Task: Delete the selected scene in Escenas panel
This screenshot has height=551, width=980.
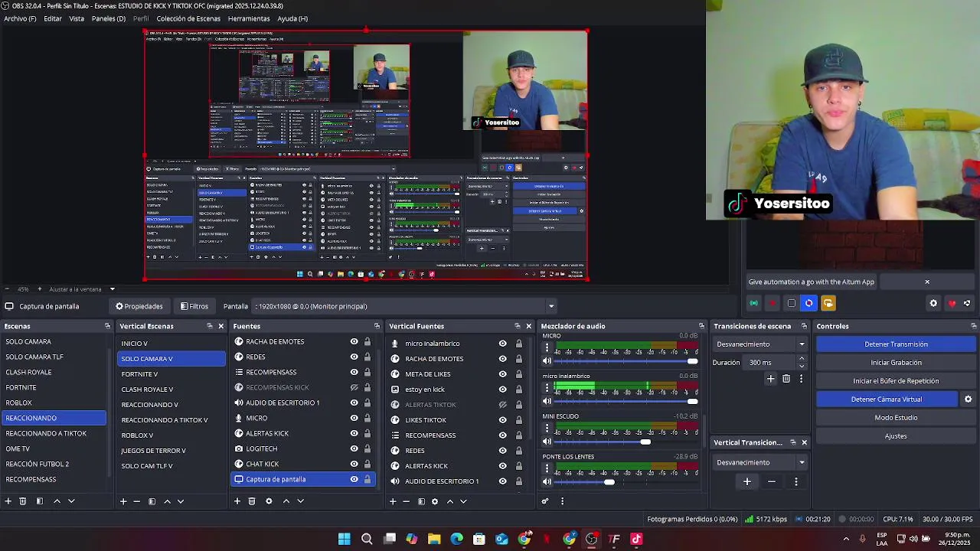Action: [x=23, y=501]
